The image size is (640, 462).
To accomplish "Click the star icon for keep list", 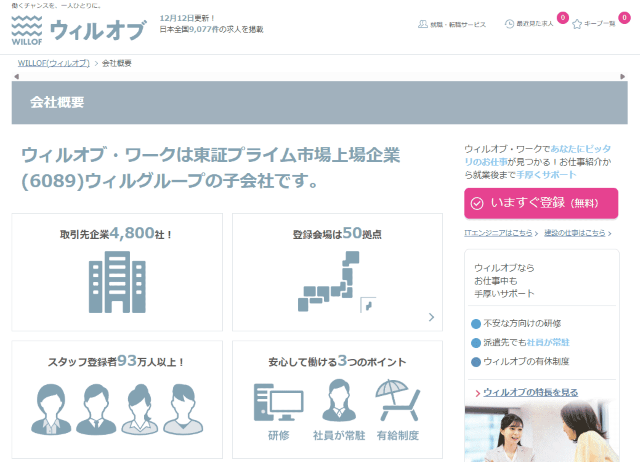I will (577, 24).
